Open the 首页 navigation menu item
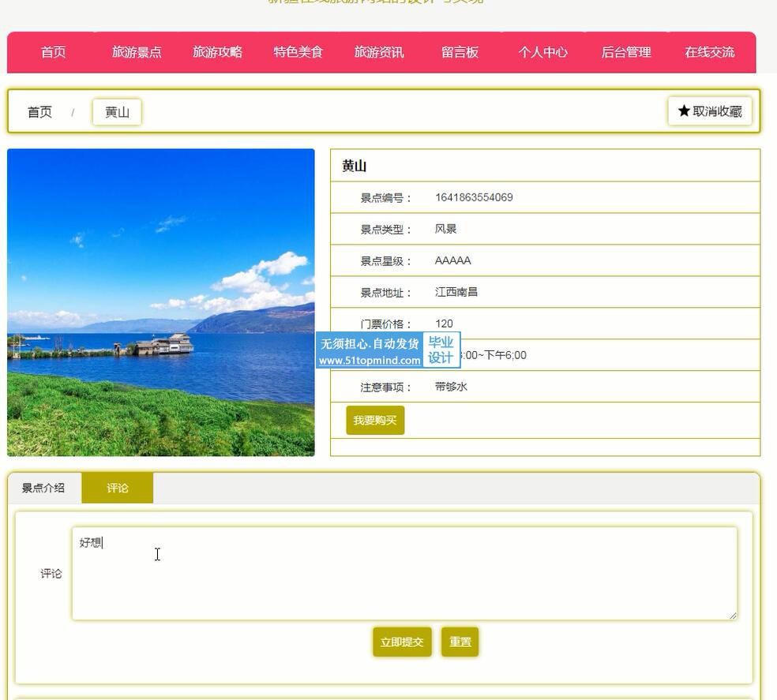This screenshot has width=777, height=700. (x=53, y=52)
